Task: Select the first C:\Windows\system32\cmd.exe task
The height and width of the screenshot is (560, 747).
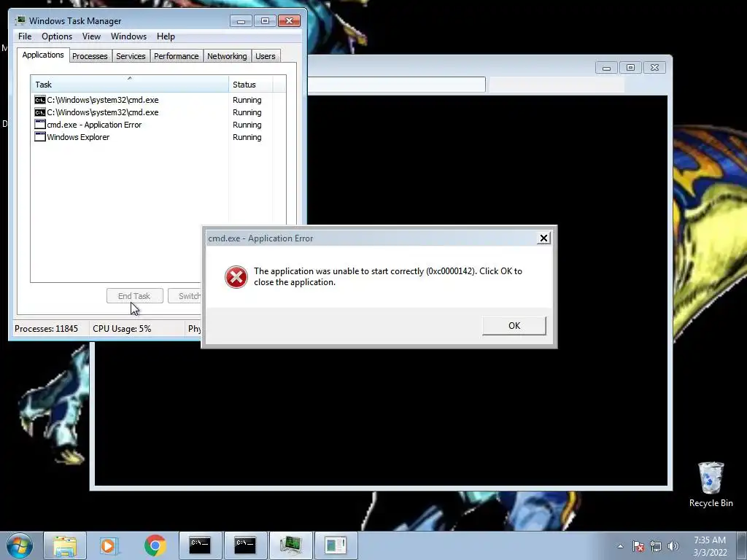Action: [x=158, y=100]
